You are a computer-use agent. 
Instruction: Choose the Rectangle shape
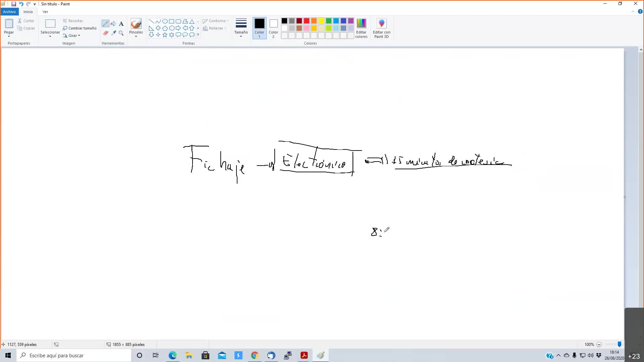click(x=171, y=21)
